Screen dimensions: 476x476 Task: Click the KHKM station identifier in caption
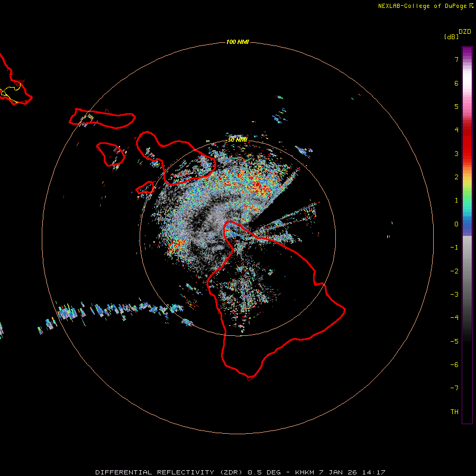305,472
